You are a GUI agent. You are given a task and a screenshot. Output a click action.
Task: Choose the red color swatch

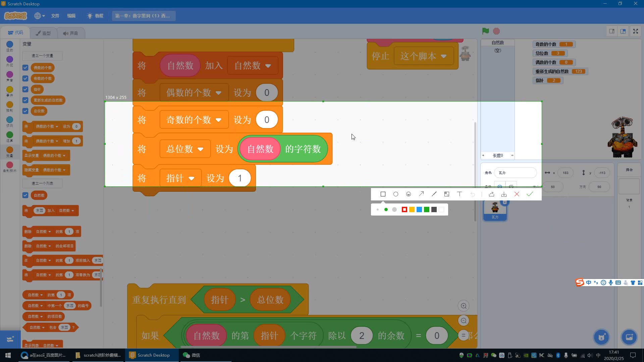[405, 209]
